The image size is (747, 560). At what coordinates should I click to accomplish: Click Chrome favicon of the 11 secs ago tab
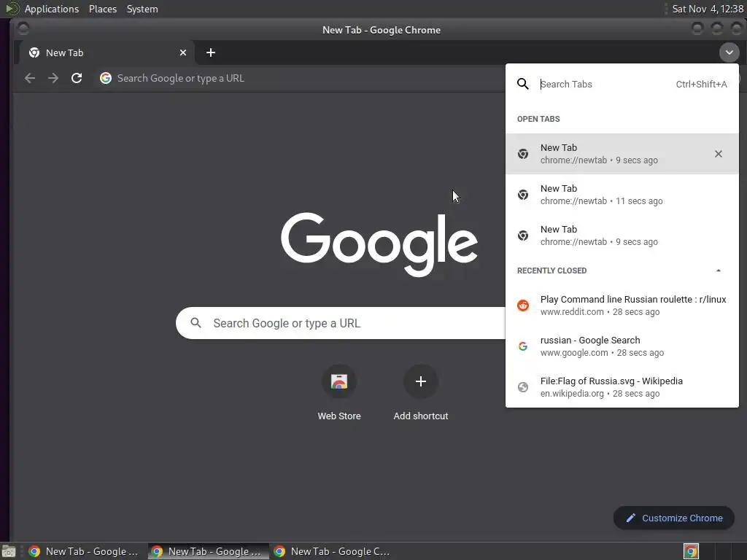(x=522, y=195)
